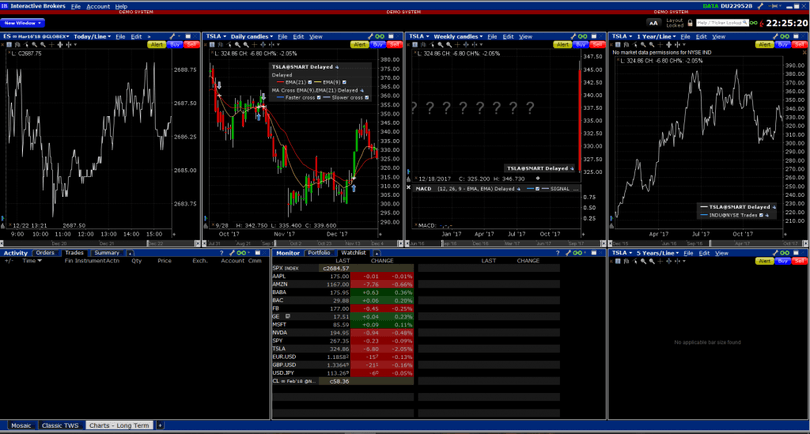810x434 pixels.
Task: Click the Alert button on ES chart
Action: point(157,44)
